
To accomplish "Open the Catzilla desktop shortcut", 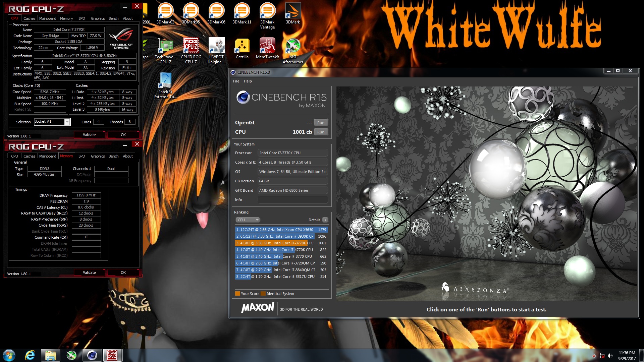I will [x=242, y=49].
